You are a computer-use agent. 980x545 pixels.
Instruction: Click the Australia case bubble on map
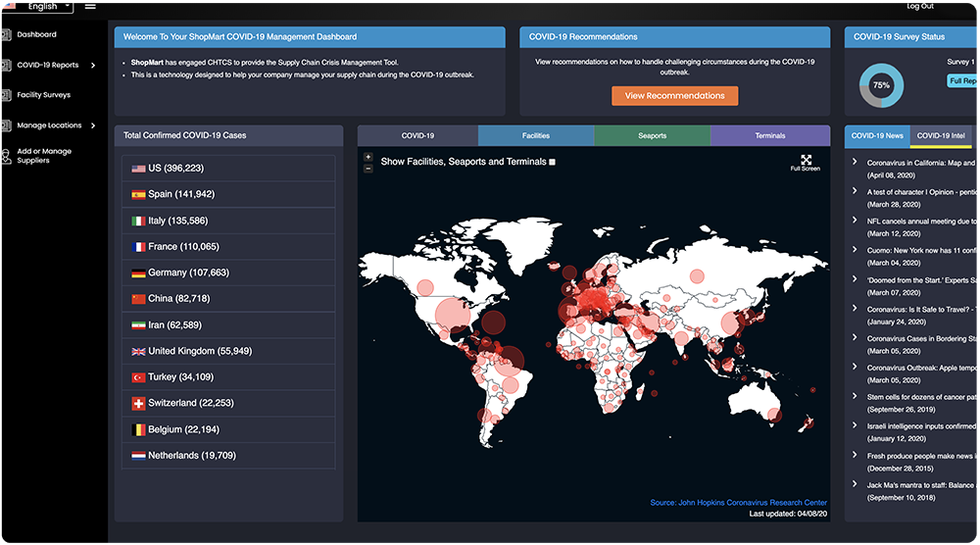(x=774, y=415)
